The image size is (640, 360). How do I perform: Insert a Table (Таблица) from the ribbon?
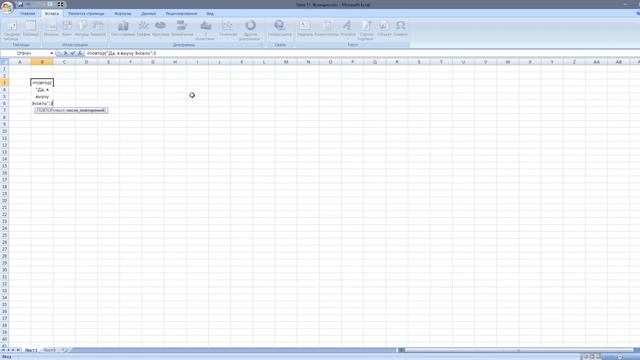click(x=31, y=29)
